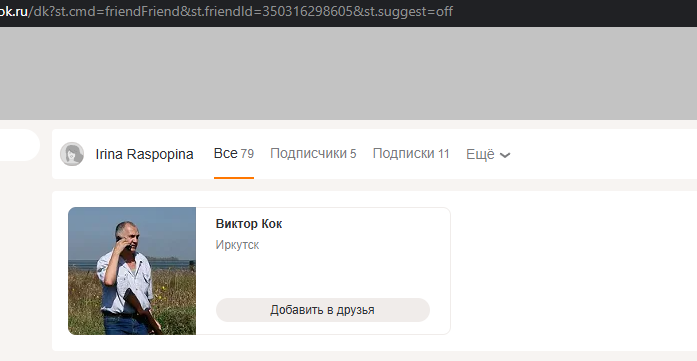Open the Ещё dropdown menu

coord(488,154)
